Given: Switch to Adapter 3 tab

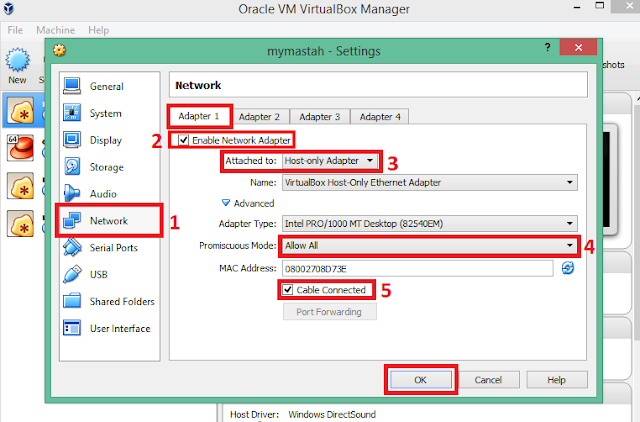Looking at the screenshot, I should (x=320, y=117).
